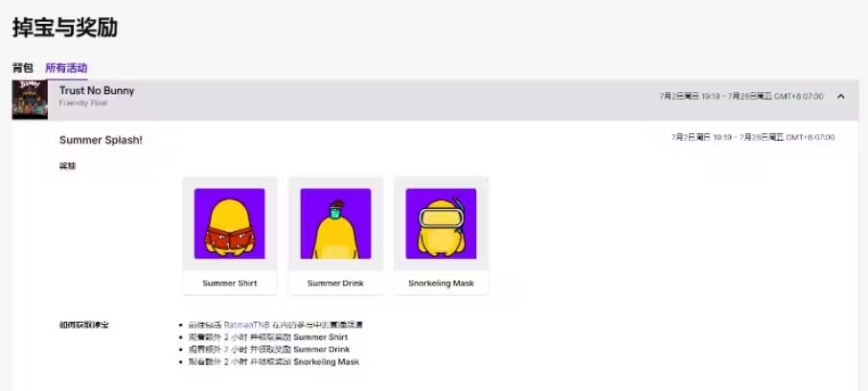Click the Friendly Pixel publisher name
The image size is (868, 391).
pos(83,103)
